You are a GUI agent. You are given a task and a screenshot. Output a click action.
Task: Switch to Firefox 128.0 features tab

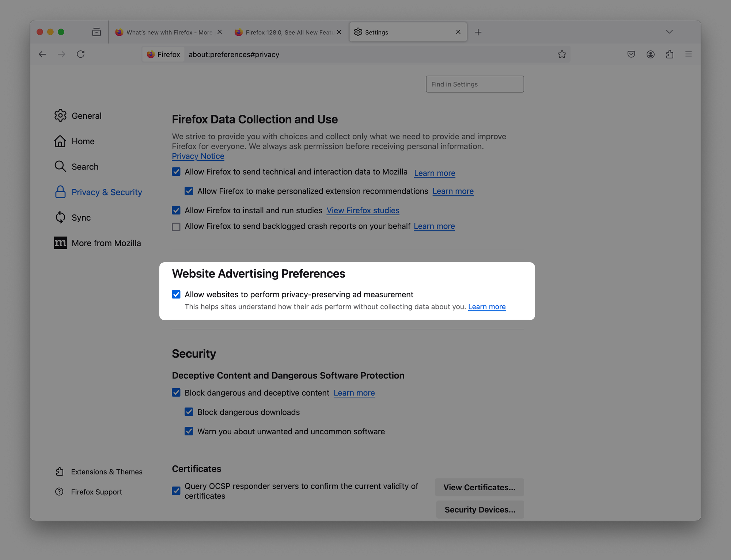tap(288, 32)
